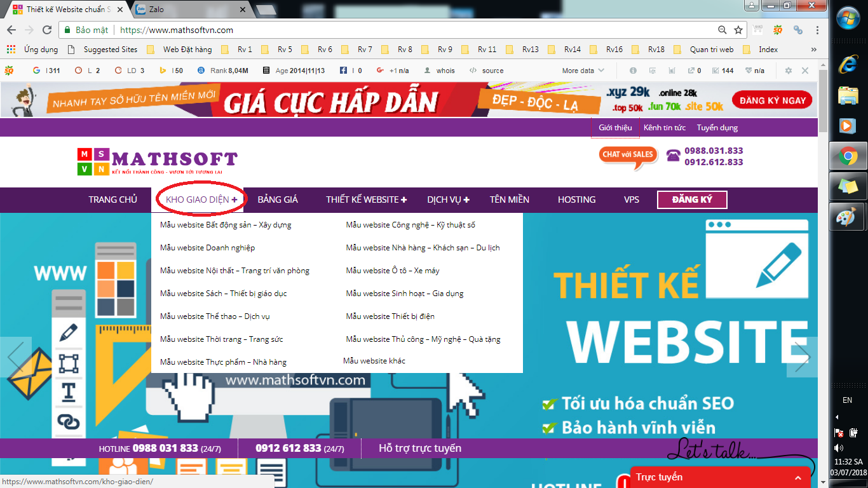Open Windows Media Player from the taskbar

point(848,126)
